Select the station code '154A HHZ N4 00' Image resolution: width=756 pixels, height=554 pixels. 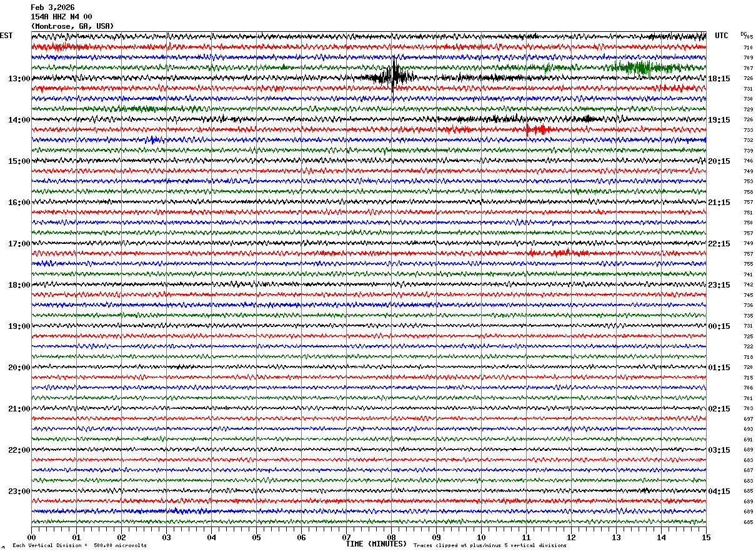[x=61, y=17]
